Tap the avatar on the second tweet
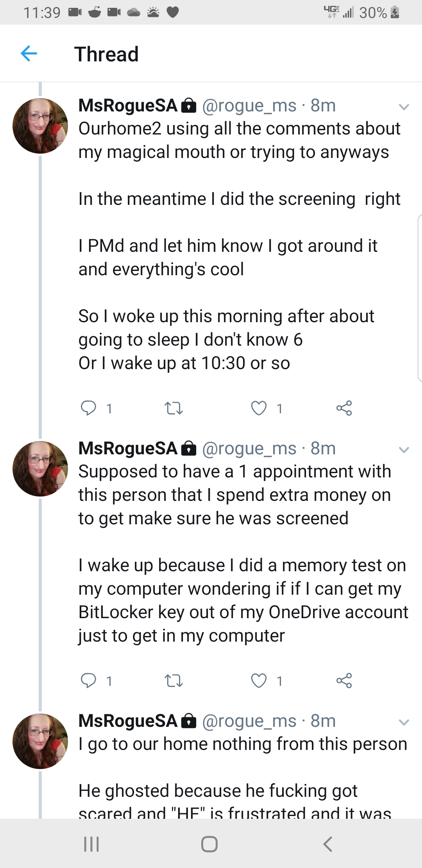The image size is (422, 868). point(40,468)
